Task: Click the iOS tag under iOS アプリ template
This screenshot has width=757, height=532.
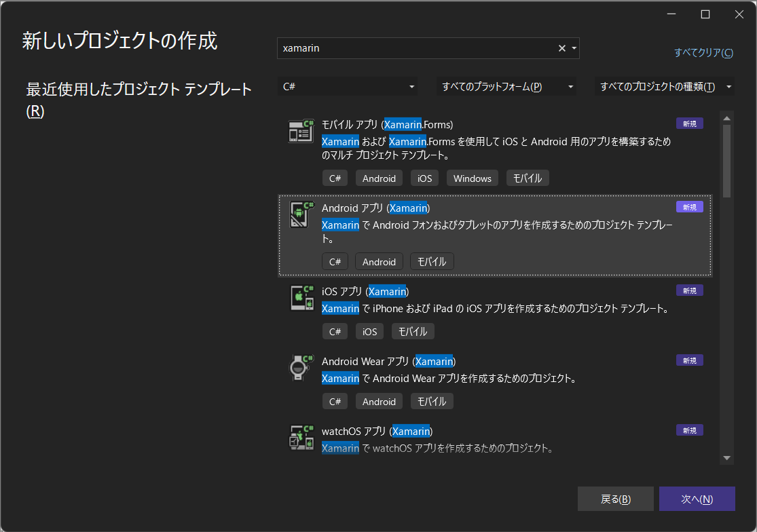Action: point(369,332)
